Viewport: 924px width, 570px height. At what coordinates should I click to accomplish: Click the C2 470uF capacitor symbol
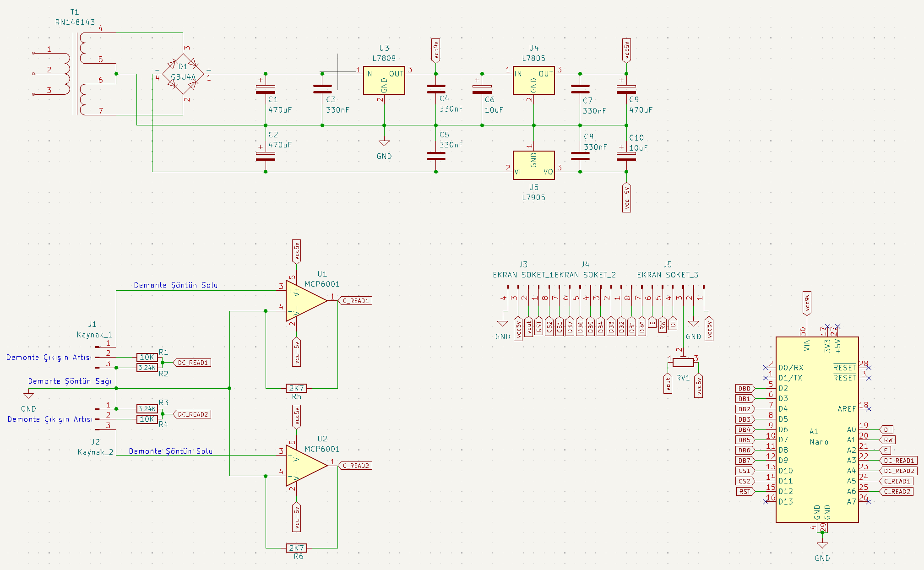pos(266,157)
